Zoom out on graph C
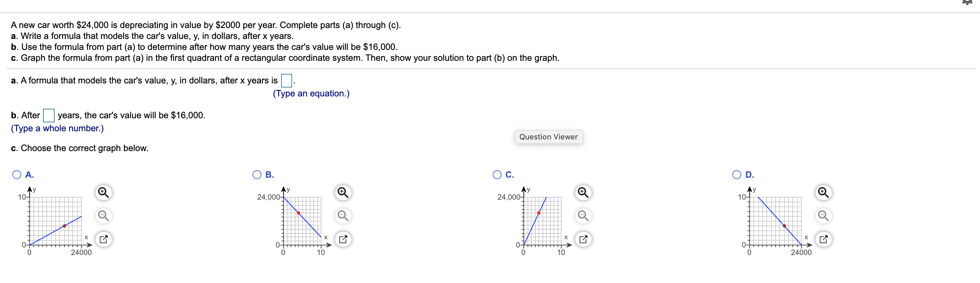Screen dimensions: 980x283 click(x=583, y=216)
